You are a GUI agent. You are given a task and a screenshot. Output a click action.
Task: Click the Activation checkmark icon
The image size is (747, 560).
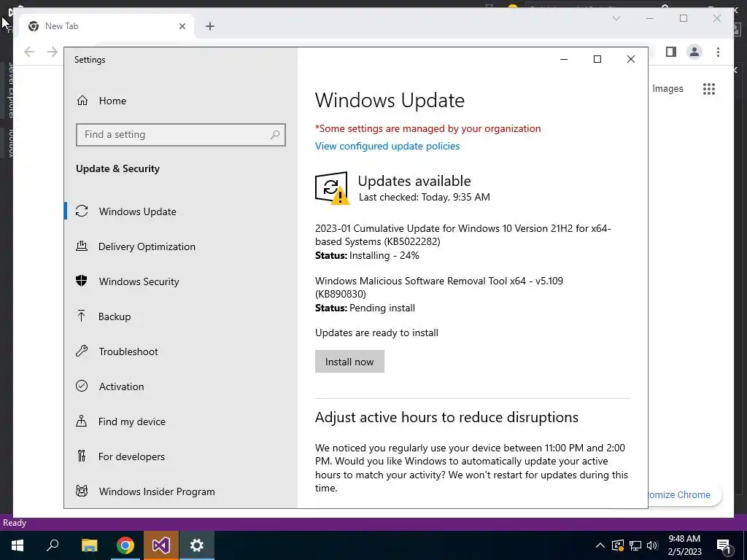(x=82, y=386)
